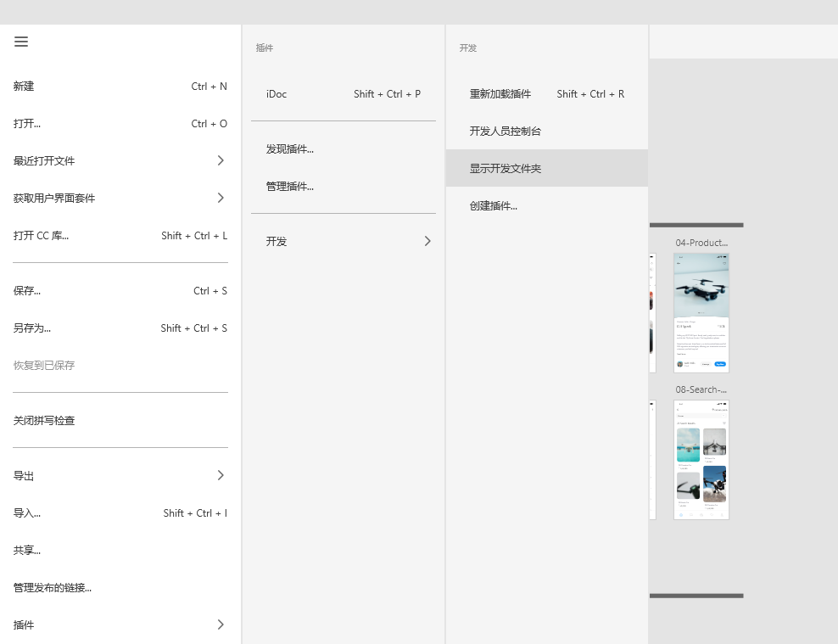The height and width of the screenshot is (644, 838).
Task: Click 共享... menu item
Action: pyautogui.click(x=27, y=551)
